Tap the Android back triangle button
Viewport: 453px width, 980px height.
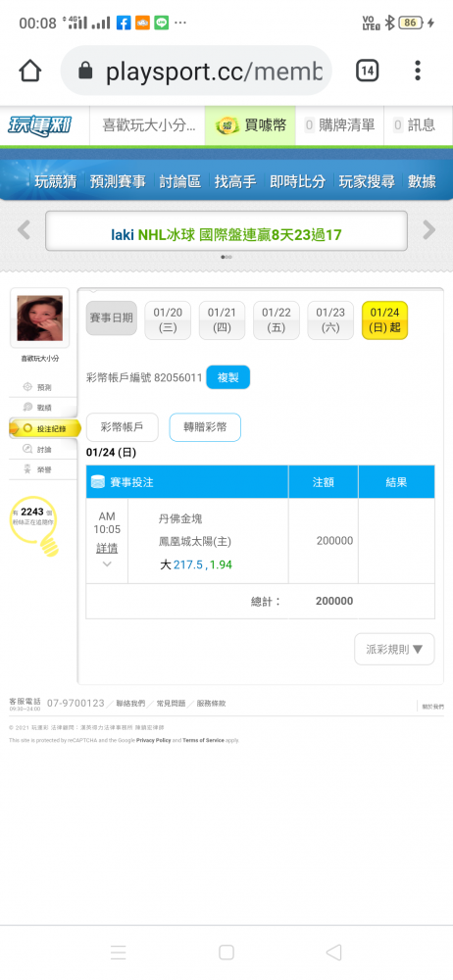(333, 952)
